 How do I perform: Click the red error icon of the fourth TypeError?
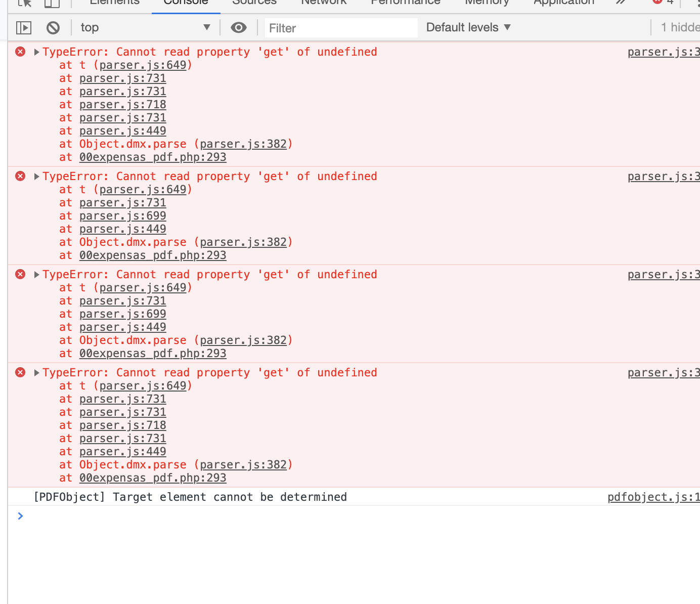point(20,372)
